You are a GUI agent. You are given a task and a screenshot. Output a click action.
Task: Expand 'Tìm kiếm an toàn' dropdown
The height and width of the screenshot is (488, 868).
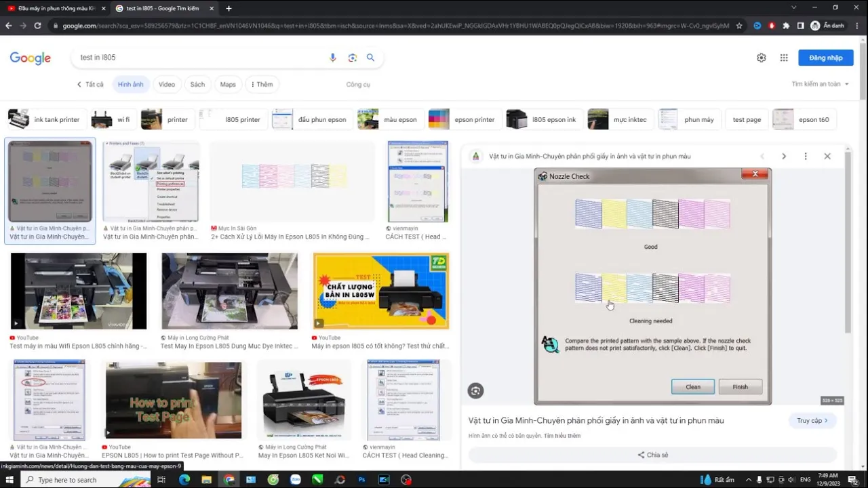[821, 84]
